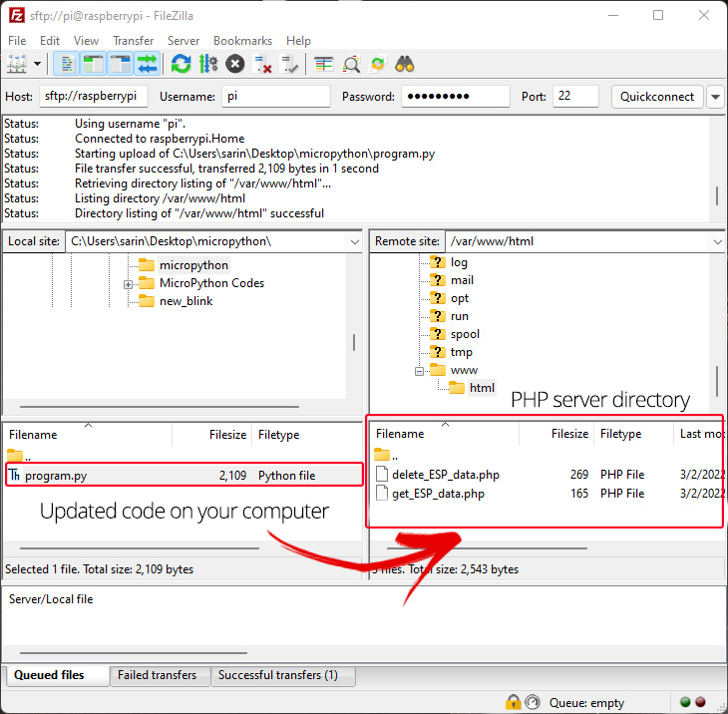Click the Server/Local file queue header
Screen dimensions: 728x714
pos(51,599)
